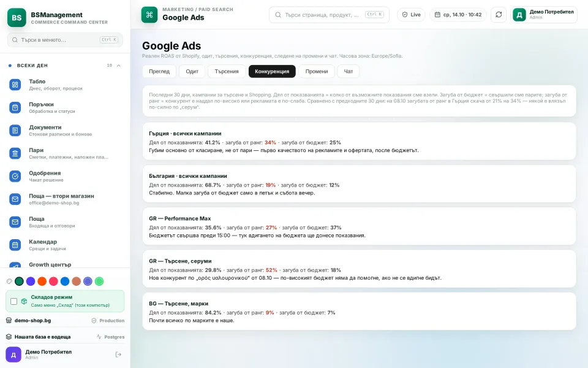Click the refresh data icon in header
This screenshot has width=588, height=368.
click(x=499, y=15)
